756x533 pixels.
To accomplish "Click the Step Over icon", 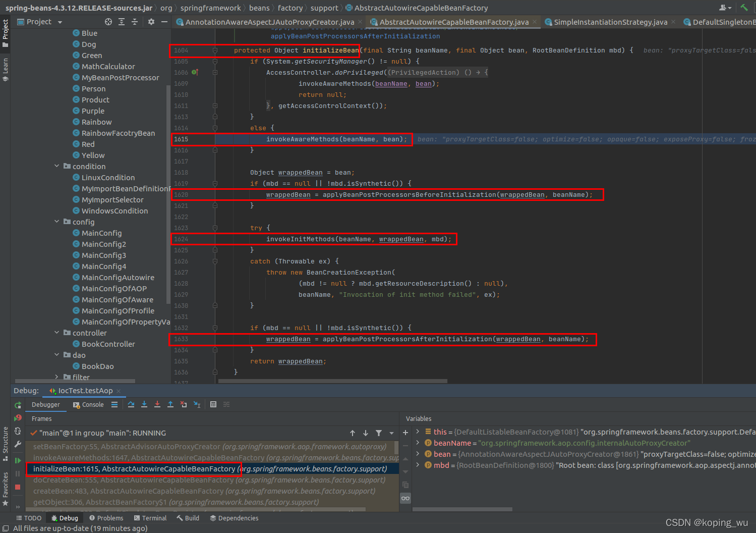I will (x=131, y=404).
